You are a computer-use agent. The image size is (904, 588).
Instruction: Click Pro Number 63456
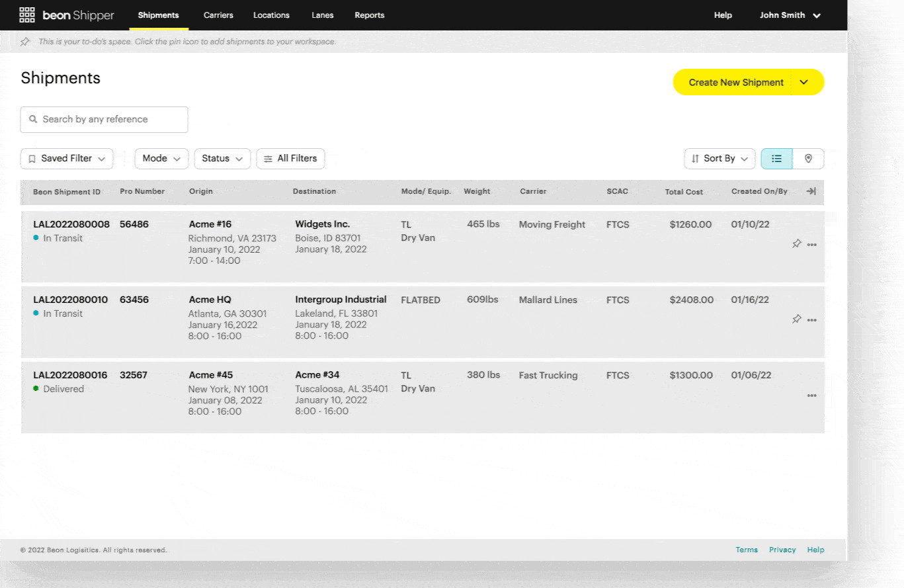click(x=134, y=300)
